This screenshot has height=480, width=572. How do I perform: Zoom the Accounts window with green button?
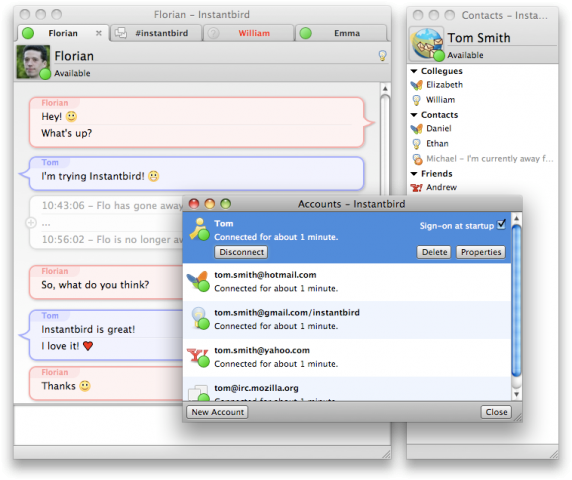226,204
